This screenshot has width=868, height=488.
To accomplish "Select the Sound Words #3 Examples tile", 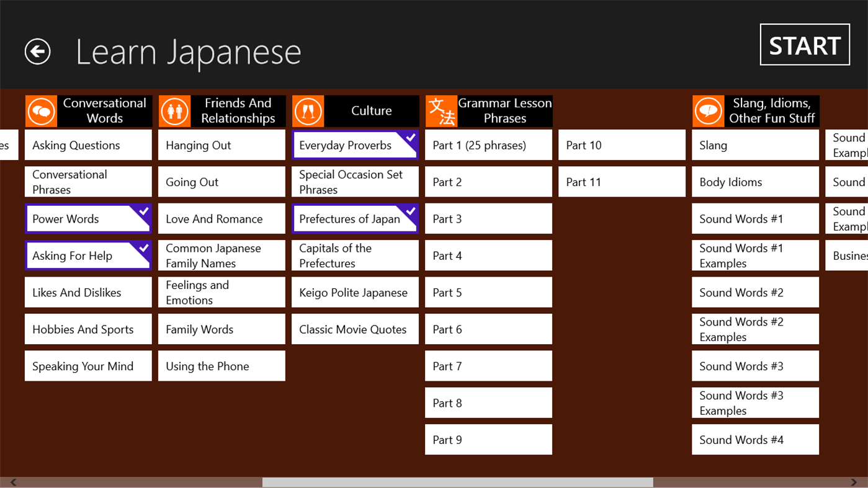I will 754,402.
